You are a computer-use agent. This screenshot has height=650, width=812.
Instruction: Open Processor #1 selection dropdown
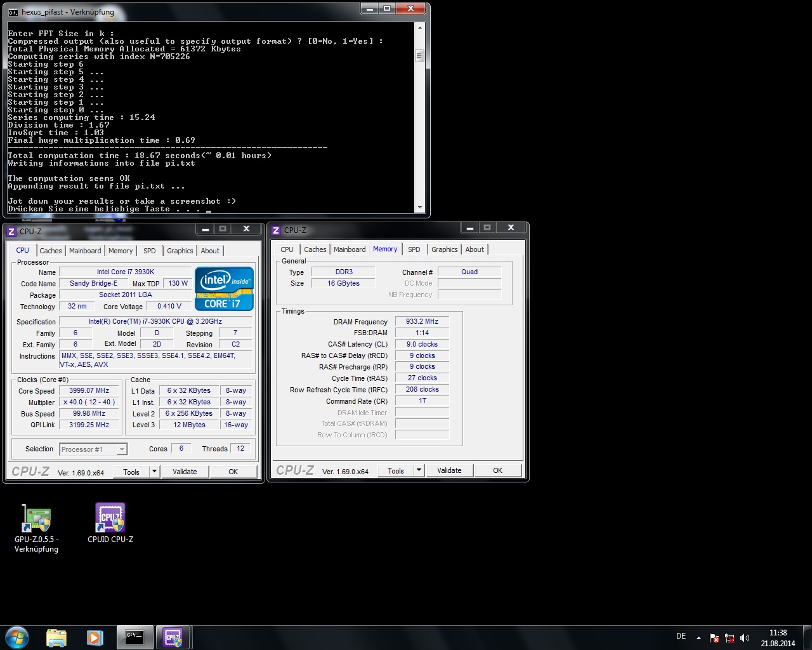tap(93, 449)
